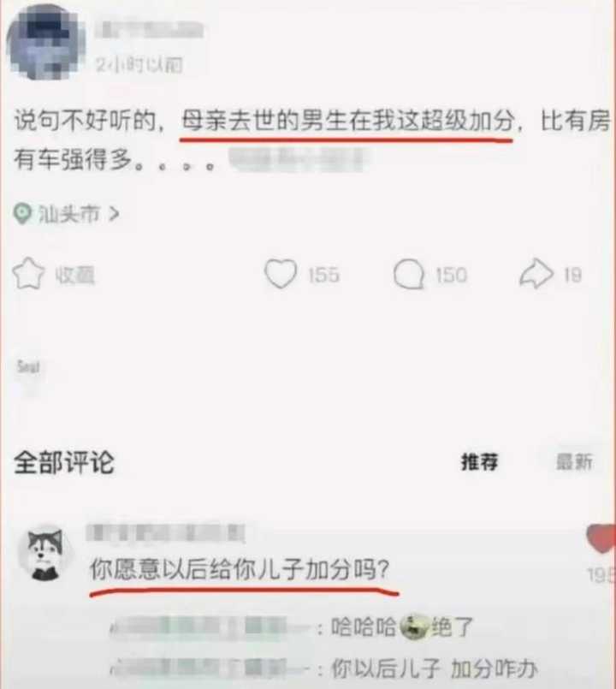Open the post author's pixelated avatar
This screenshot has width=616, height=689.
click(x=45, y=43)
